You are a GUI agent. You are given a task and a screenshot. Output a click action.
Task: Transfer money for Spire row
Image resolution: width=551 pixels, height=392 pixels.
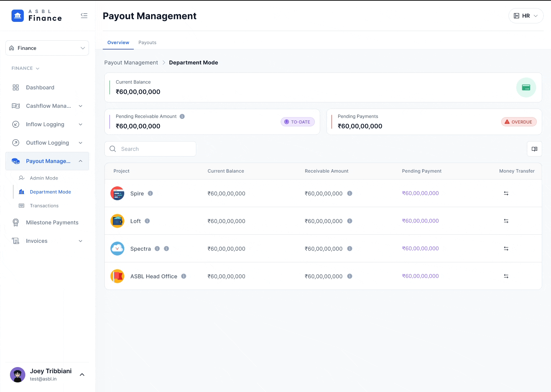(x=506, y=193)
